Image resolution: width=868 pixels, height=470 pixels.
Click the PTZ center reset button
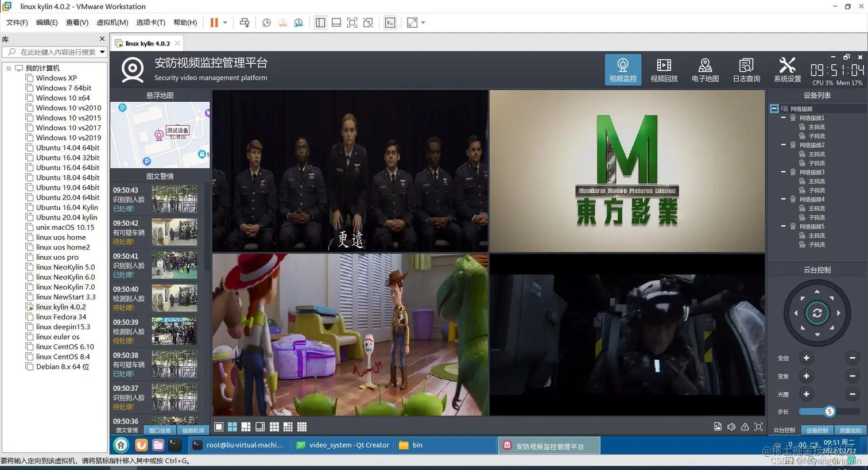(x=817, y=313)
